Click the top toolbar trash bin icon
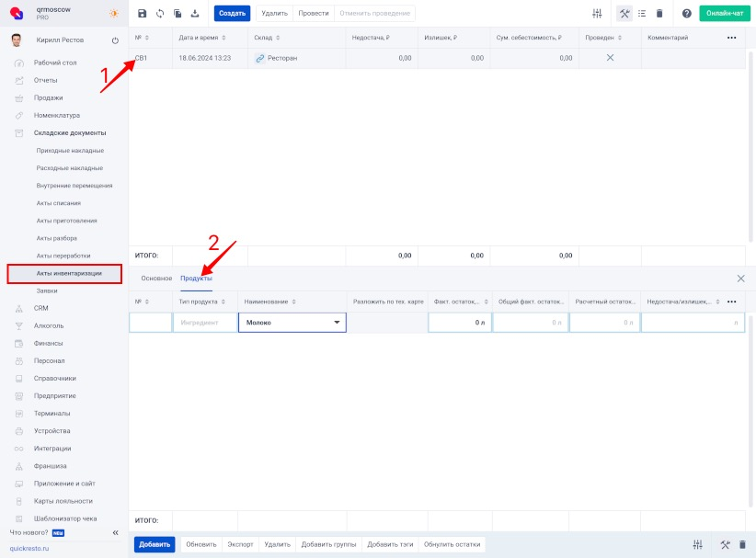The height and width of the screenshot is (558, 756). click(x=659, y=14)
